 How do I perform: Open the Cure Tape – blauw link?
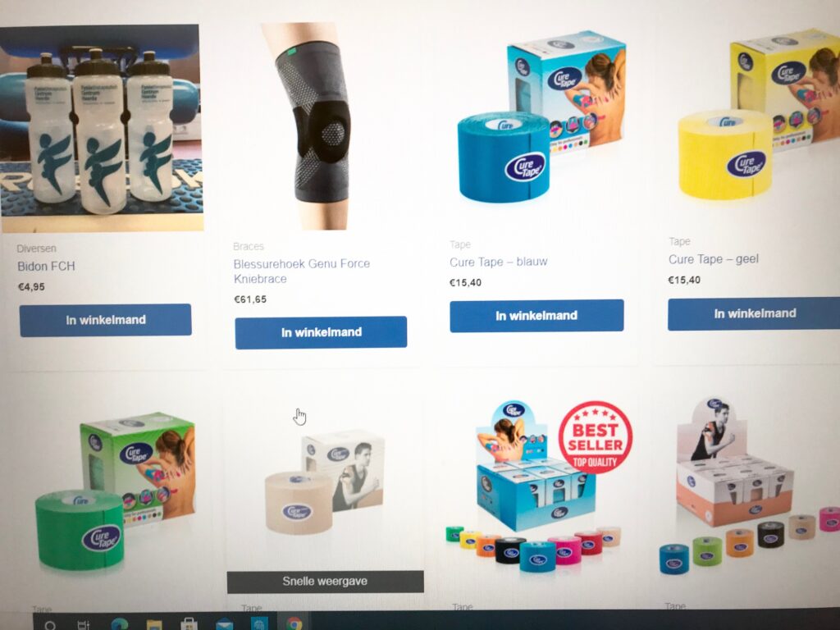click(498, 262)
